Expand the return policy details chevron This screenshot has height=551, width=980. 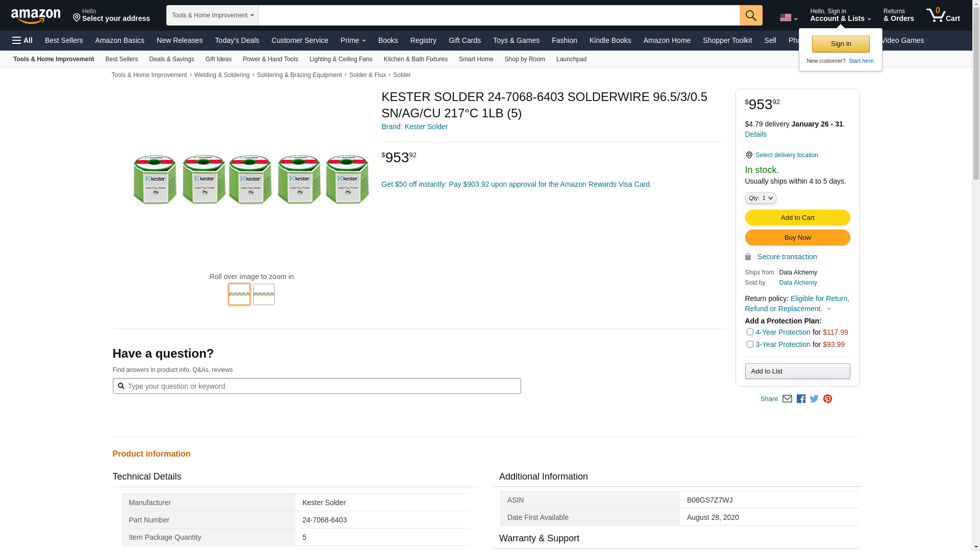coord(829,309)
